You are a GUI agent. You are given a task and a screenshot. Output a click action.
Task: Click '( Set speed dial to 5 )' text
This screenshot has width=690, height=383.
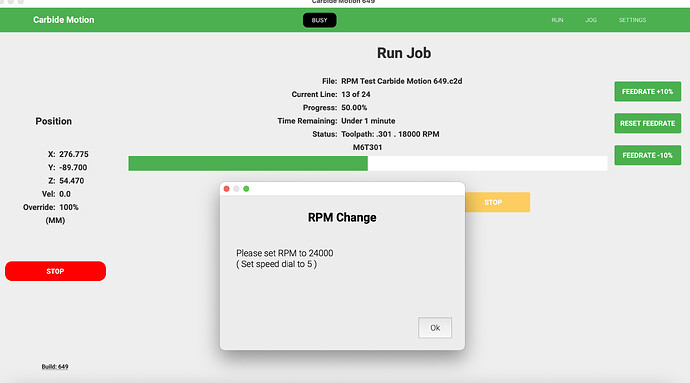pos(276,264)
